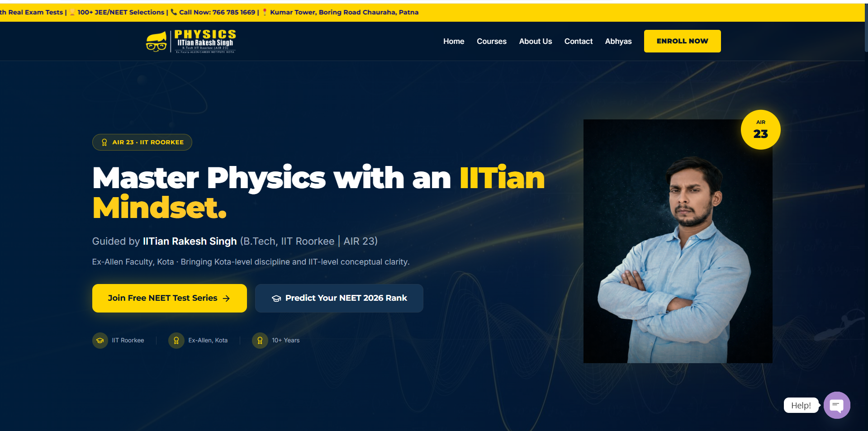The height and width of the screenshot is (431, 868).
Task: Click the location pin icon in banner
Action: pyautogui.click(x=265, y=12)
